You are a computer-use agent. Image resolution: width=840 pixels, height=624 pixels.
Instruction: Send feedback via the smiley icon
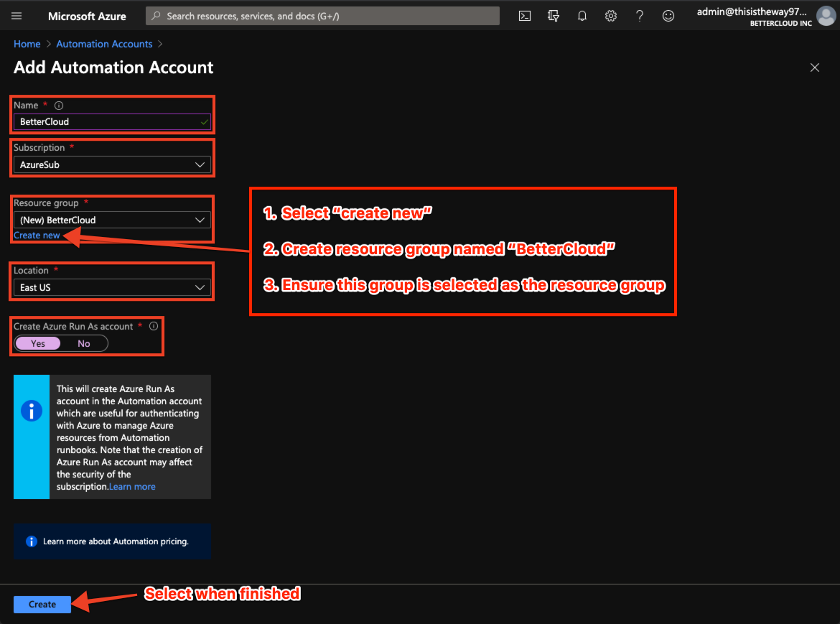click(668, 15)
